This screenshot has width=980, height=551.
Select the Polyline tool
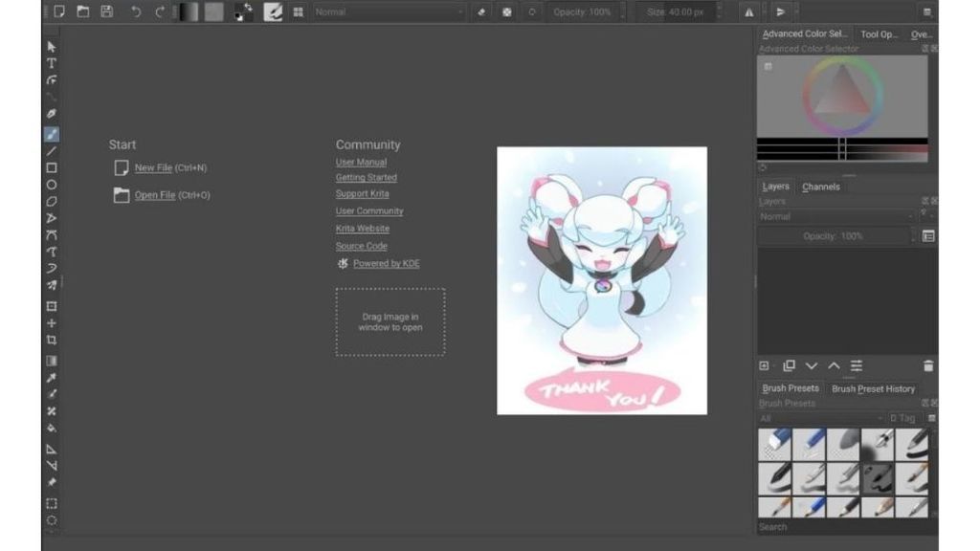[52, 218]
